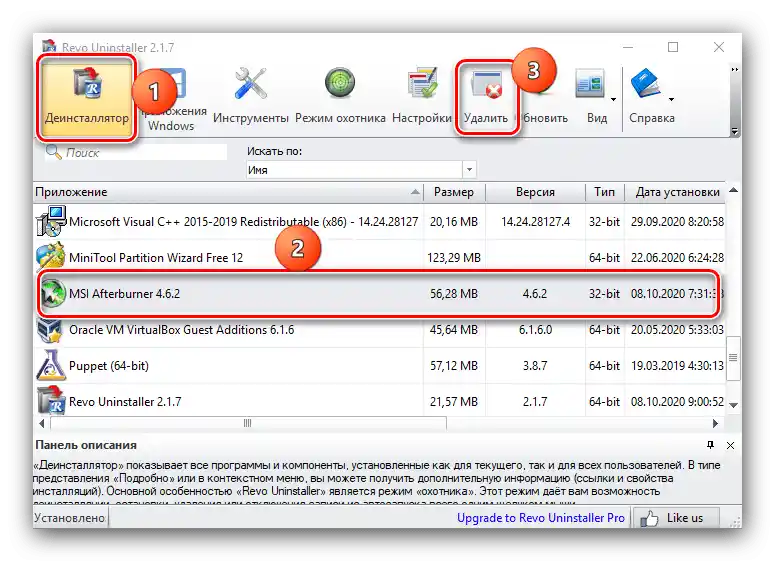Image resolution: width=775 pixels, height=562 pixels.
Task: Click the Like us button
Action: click(676, 518)
